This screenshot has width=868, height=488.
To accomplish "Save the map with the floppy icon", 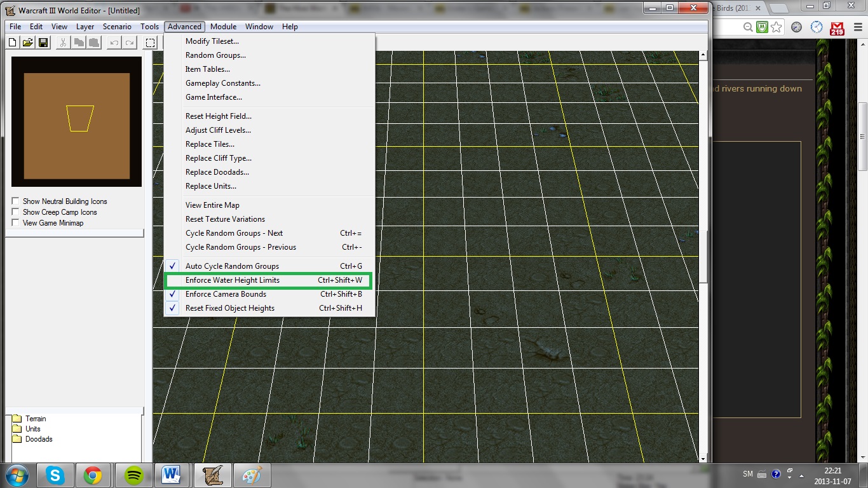I will pos(43,43).
